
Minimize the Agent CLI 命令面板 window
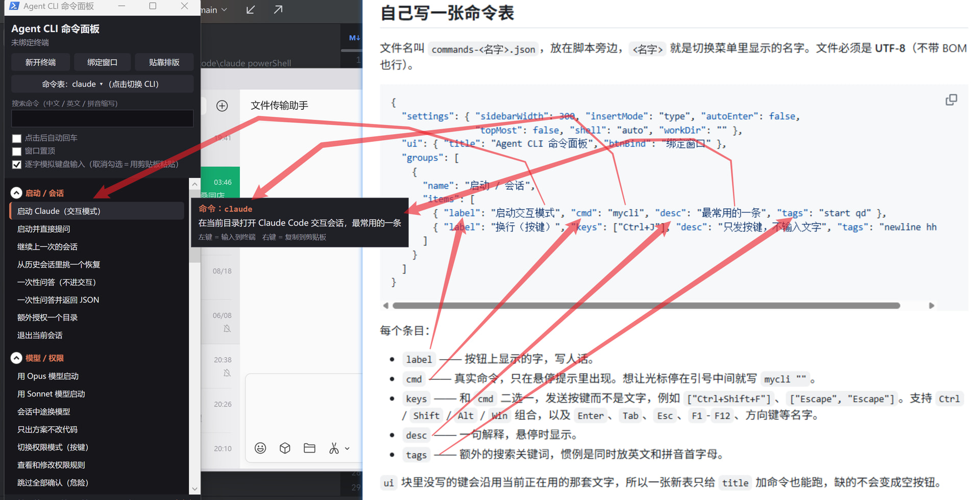point(121,6)
